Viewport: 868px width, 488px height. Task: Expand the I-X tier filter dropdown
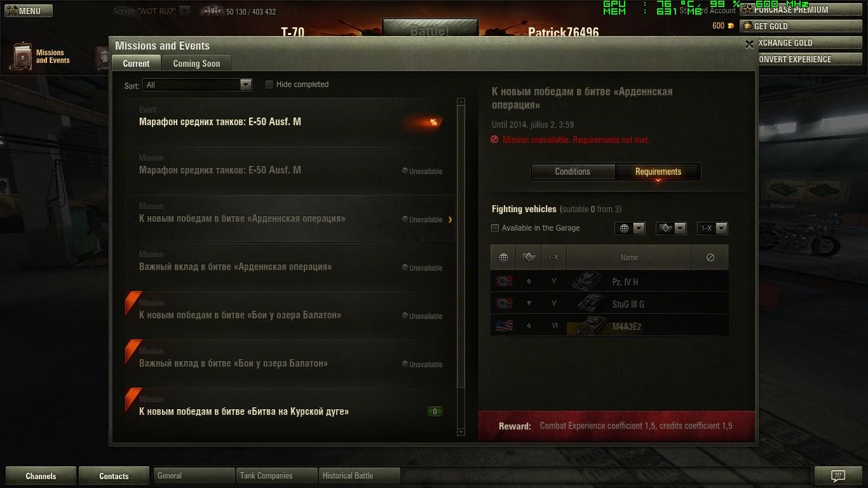pyautogui.click(x=712, y=228)
